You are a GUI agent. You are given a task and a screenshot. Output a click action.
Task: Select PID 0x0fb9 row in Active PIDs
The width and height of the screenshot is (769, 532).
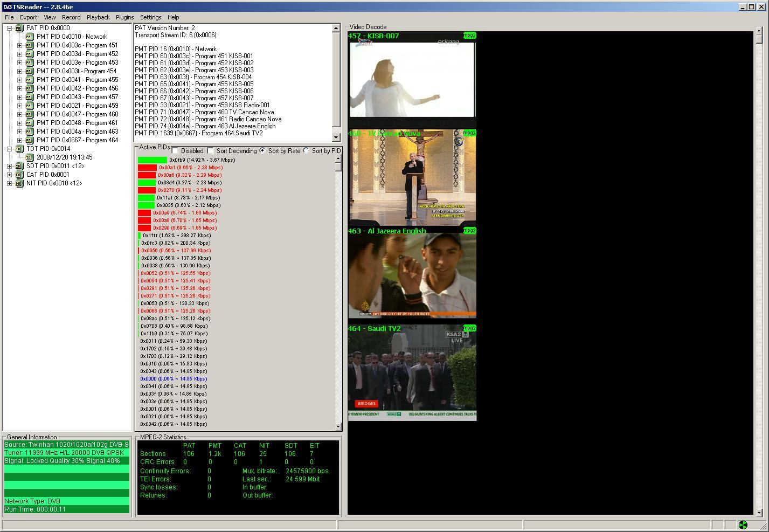186,160
